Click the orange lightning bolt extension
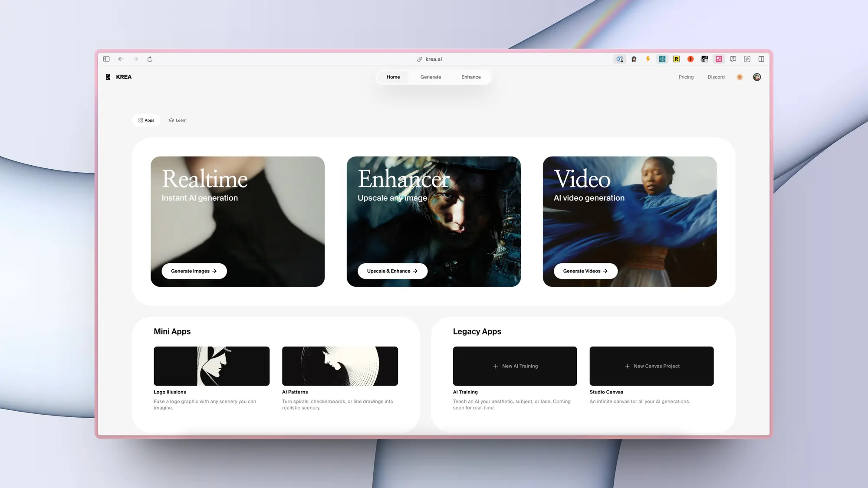The width and height of the screenshot is (868, 488). click(648, 59)
